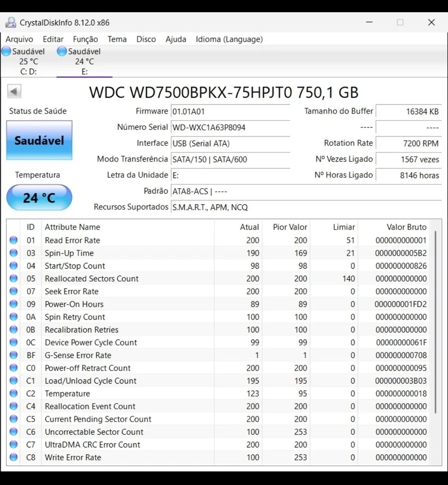Click raw value 00000000061F of Device Power Cycle Count
This screenshot has height=485, width=448.
[401, 342]
